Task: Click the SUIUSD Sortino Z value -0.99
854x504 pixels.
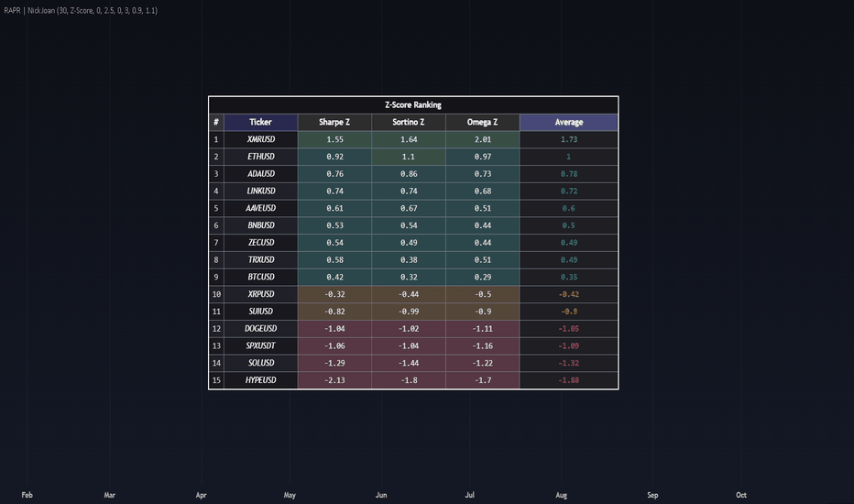Action: pos(409,312)
